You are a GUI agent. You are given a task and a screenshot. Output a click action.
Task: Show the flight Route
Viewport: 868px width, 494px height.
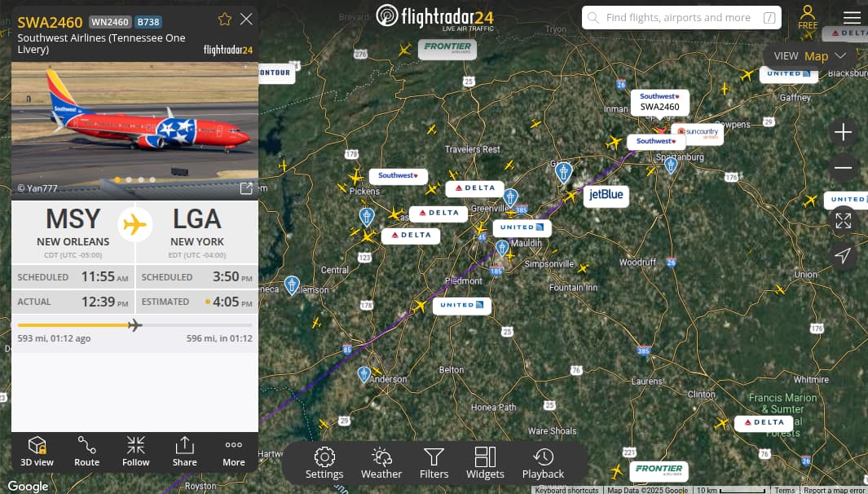87,452
